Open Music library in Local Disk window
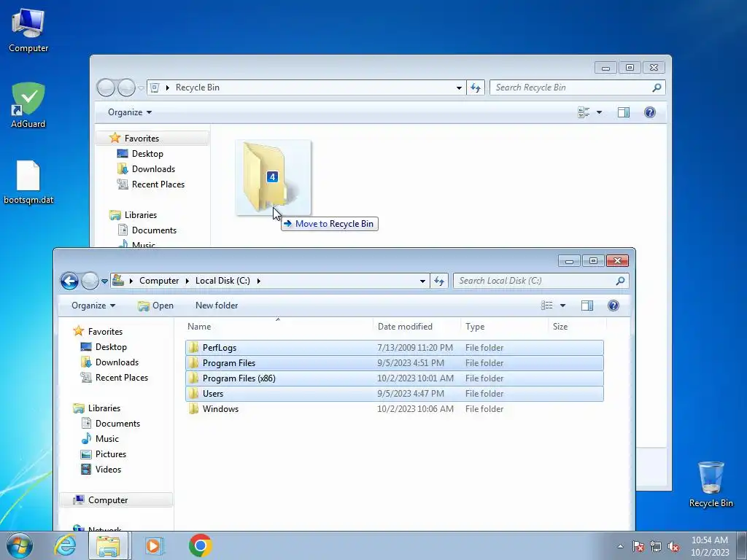This screenshot has width=747, height=560. 107,438
